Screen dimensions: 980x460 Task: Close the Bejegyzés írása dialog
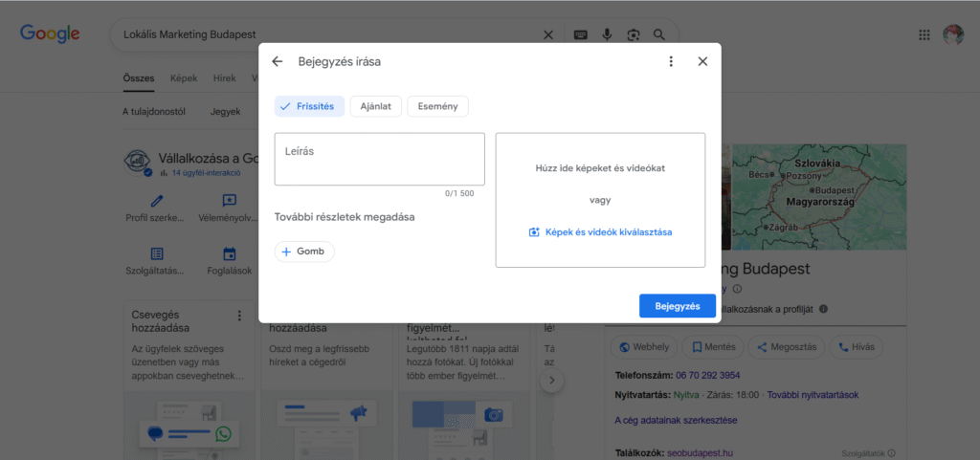[702, 61]
